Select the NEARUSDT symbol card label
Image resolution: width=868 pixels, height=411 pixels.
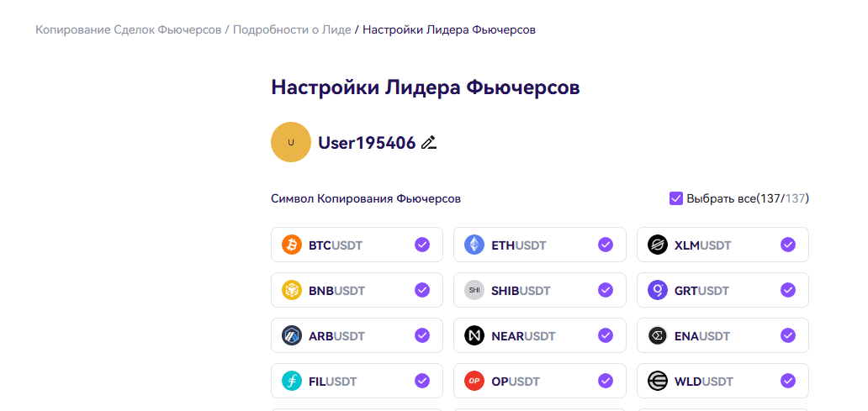pos(523,336)
